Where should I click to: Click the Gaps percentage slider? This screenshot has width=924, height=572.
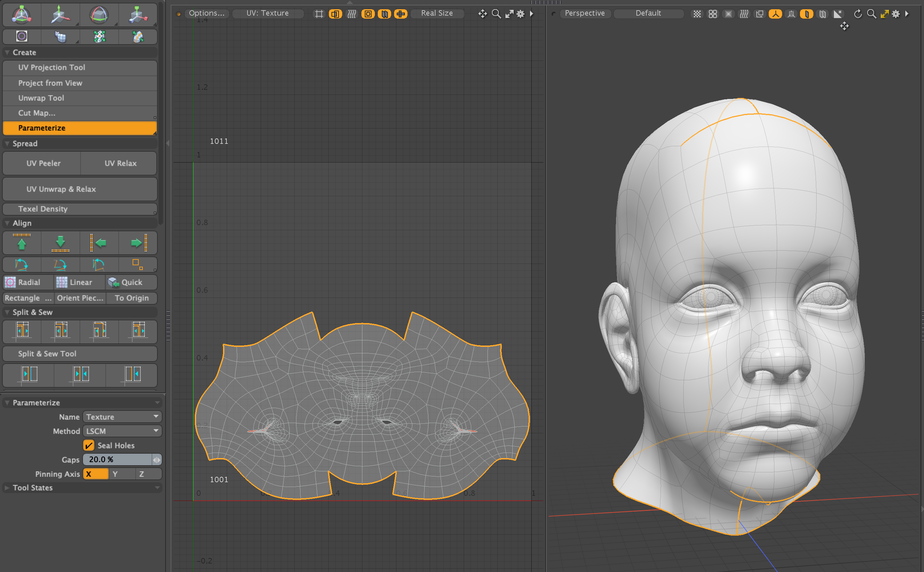tap(117, 460)
